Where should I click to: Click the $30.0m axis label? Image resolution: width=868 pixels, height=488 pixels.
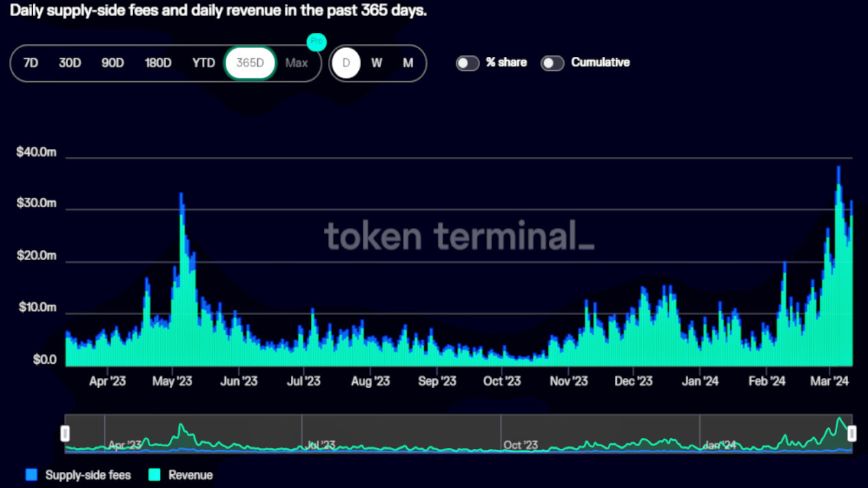(x=36, y=204)
